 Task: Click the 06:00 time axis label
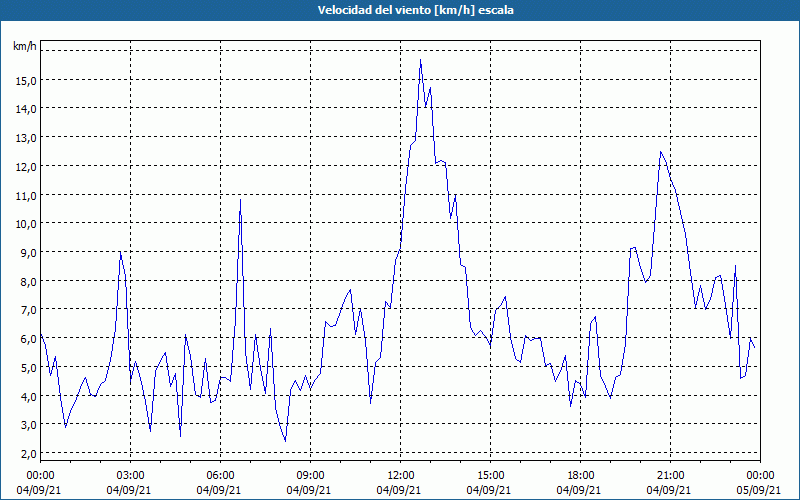tap(220, 476)
